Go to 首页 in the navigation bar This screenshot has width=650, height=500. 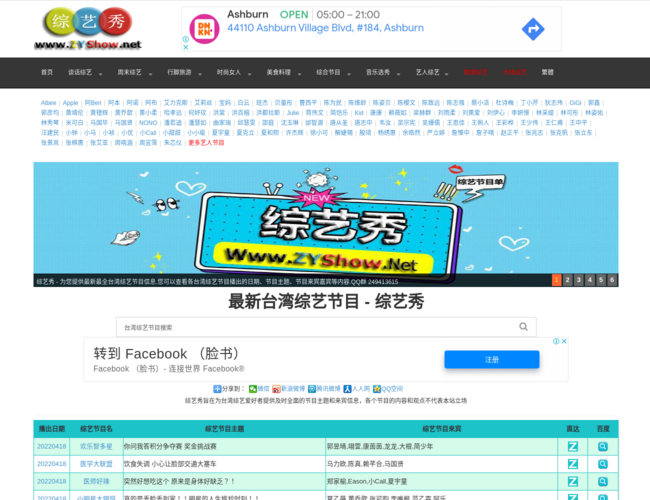47,72
